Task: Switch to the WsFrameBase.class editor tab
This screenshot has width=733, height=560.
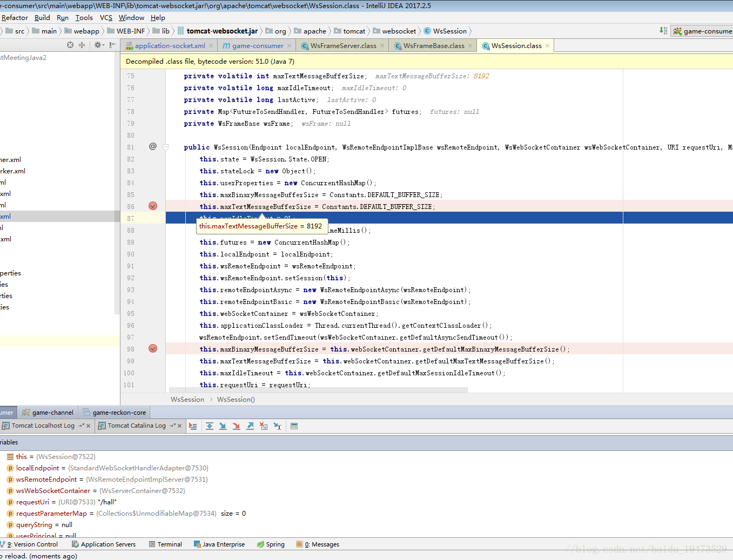Action: (x=433, y=46)
